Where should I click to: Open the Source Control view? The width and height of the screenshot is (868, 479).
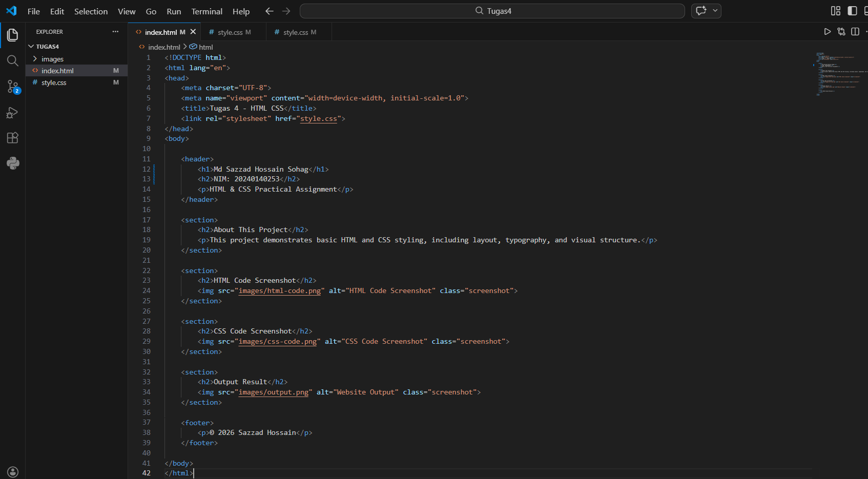tap(12, 87)
